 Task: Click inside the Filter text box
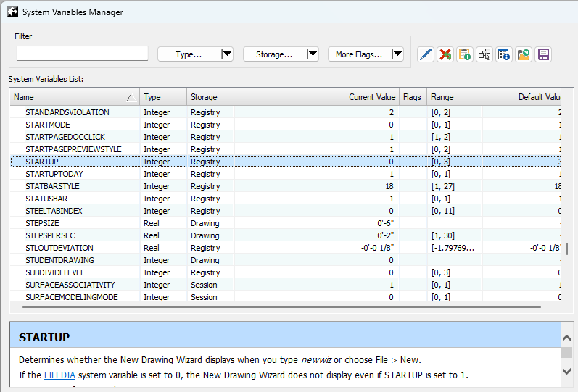pyautogui.click(x=82, y=54)
